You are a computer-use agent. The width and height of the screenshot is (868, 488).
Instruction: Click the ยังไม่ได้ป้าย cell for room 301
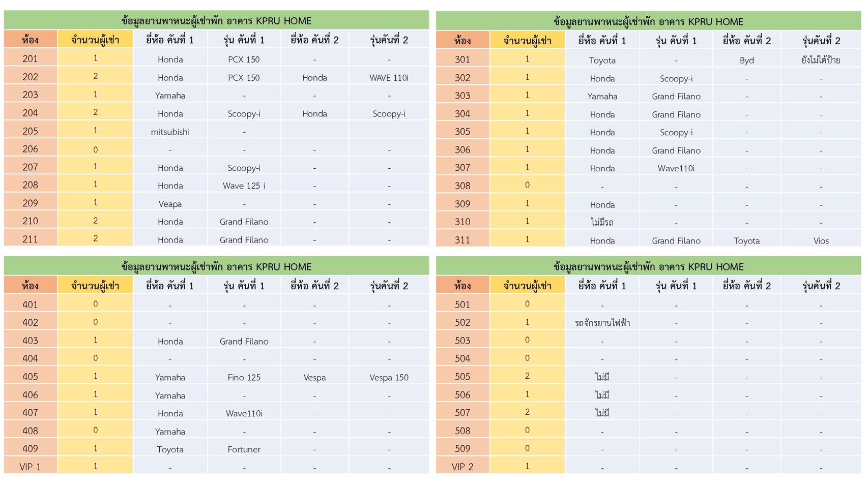pyautogui.click(x=821, y=60)
